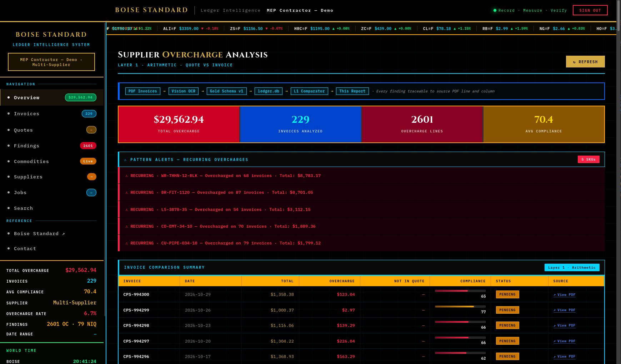Open the CD-EMT-34-10 recurring alert
Image resolution: width=621 pixels, height=364 pixels.
361,226
